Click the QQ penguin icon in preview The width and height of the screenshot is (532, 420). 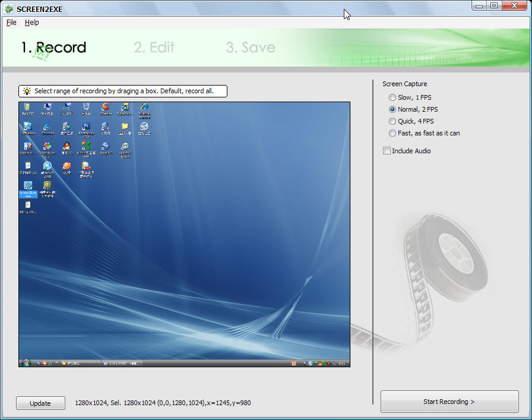(x=66, y=146)
